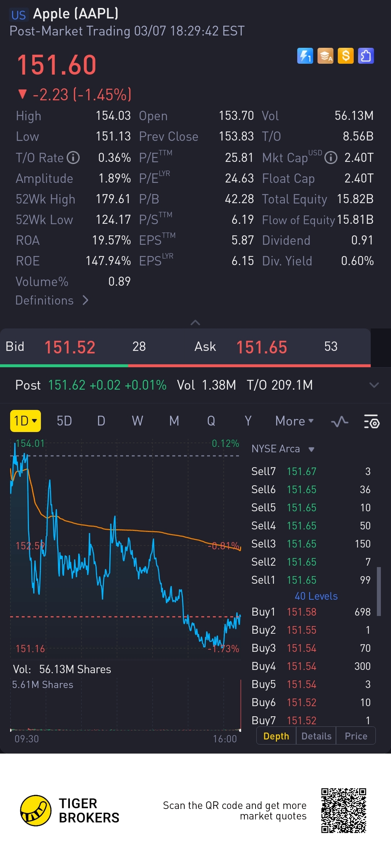
Task: Open chart settings list icon
Action: [x=371, y=422]
